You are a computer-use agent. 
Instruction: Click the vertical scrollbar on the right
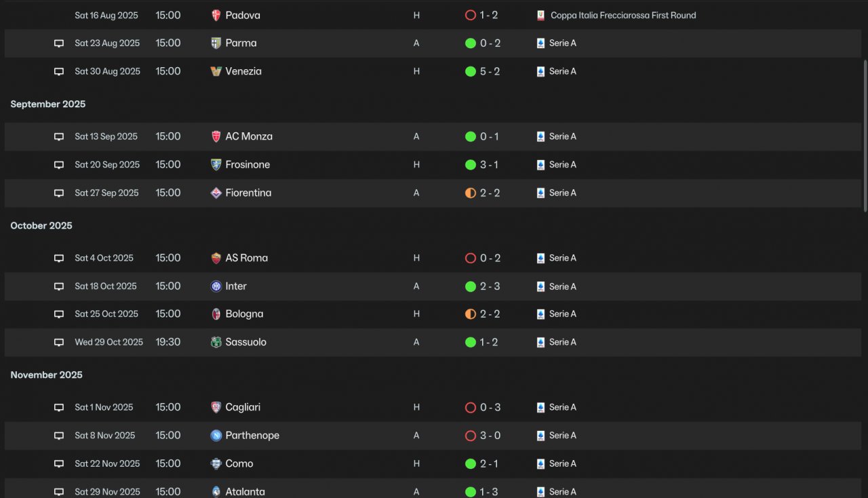pyautogui.click(x=865, y=136)
